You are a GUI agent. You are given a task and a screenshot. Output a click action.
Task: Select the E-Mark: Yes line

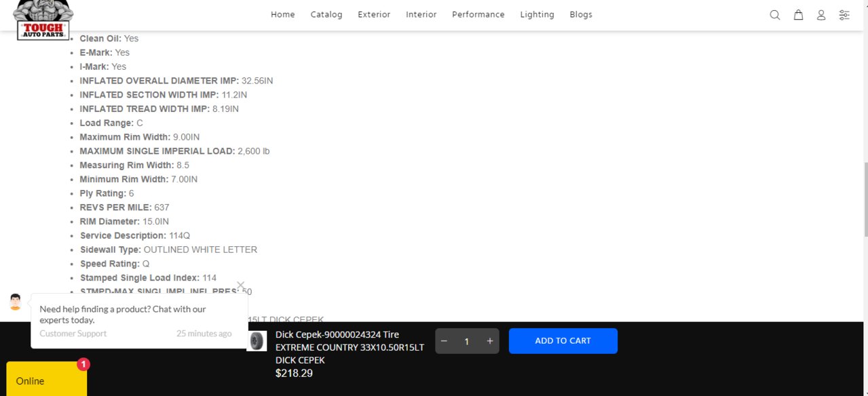[105, 52]
